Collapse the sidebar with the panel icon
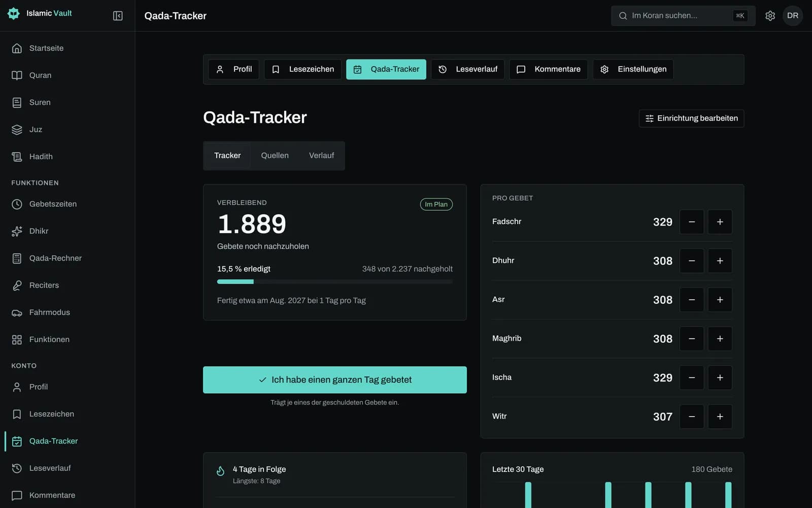The height and width of the screenshot is (508, 812). pyautogui.click(x=118, y=16)
